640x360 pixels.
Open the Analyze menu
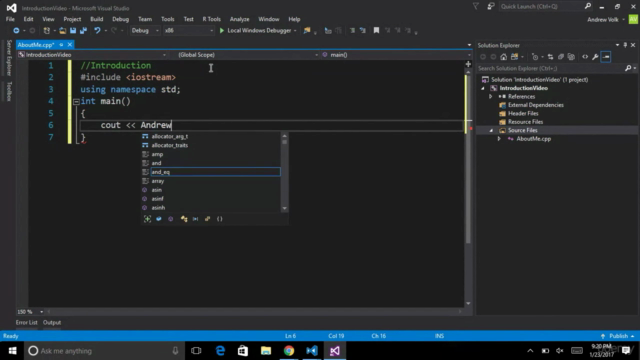(240, 19)
